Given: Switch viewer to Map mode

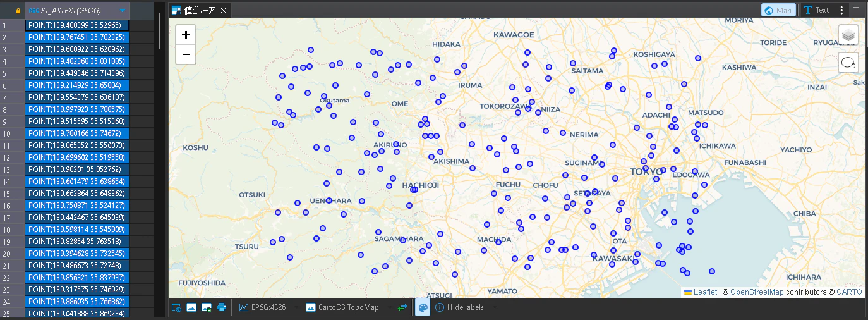Looking at the screenshot, I should coord(778,10).
